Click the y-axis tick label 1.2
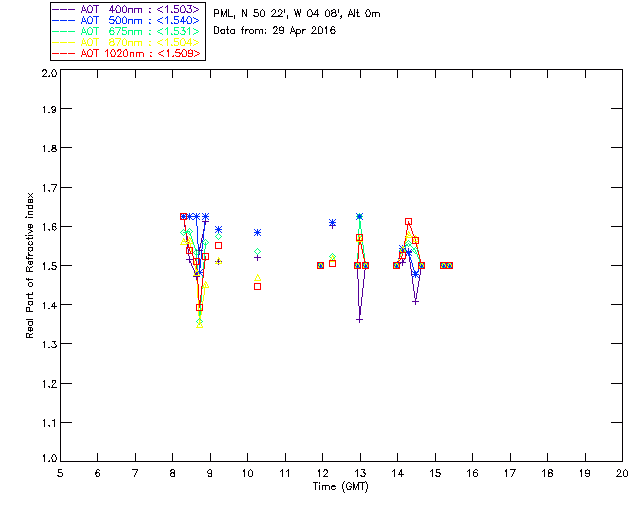The width and height of the screenshot is (640, 512). (49, 384)
